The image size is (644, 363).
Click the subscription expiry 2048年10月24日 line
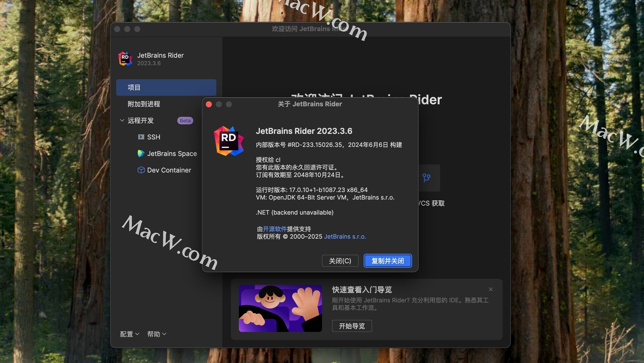click(x=301, y=175)
